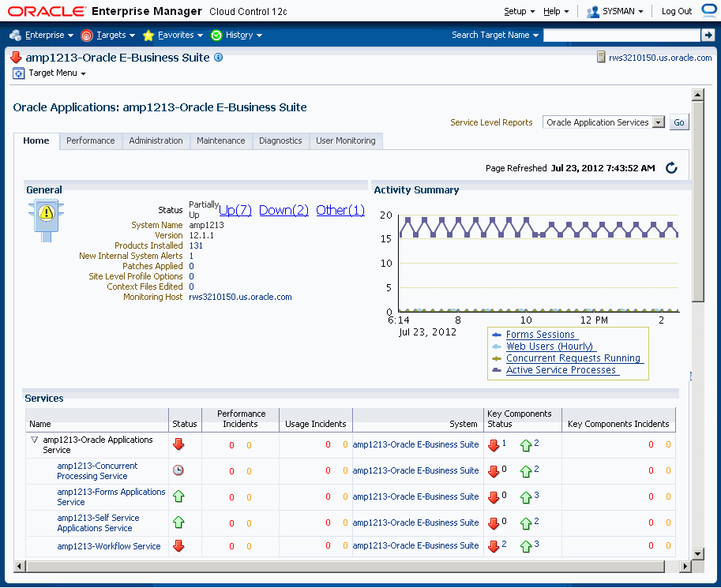
Task: Click key components up arrow in Workflow Service row
Action: pos(526,546)
